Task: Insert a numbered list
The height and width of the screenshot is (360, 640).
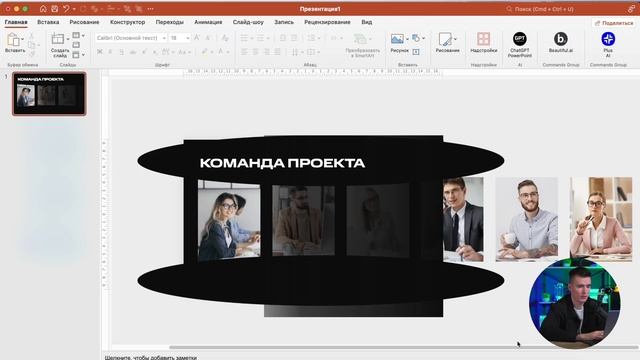Action: pos(260,38)
